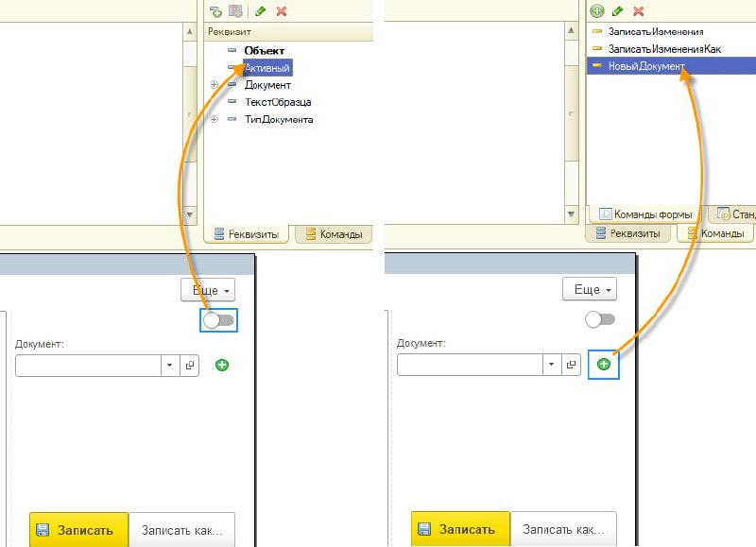Click the yellow Записать button in the right screenshot
The width and height of the screenshot is (756, 547).
coord(460,529)
